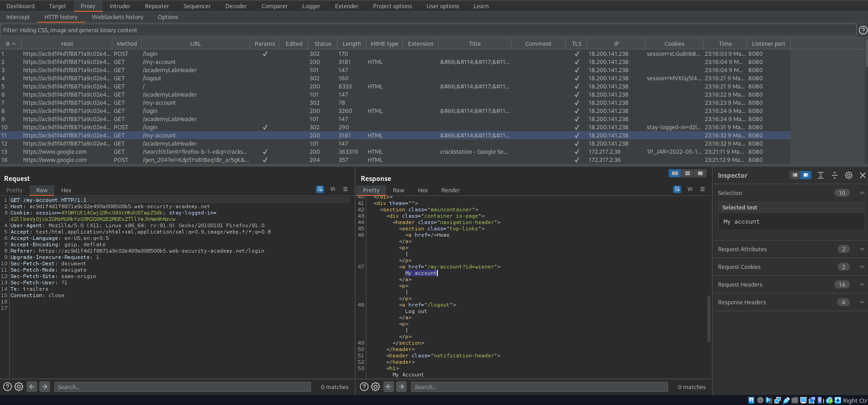Click VirtualBox recording status icon
Screen dimensions: 868x405
[812, 400]
